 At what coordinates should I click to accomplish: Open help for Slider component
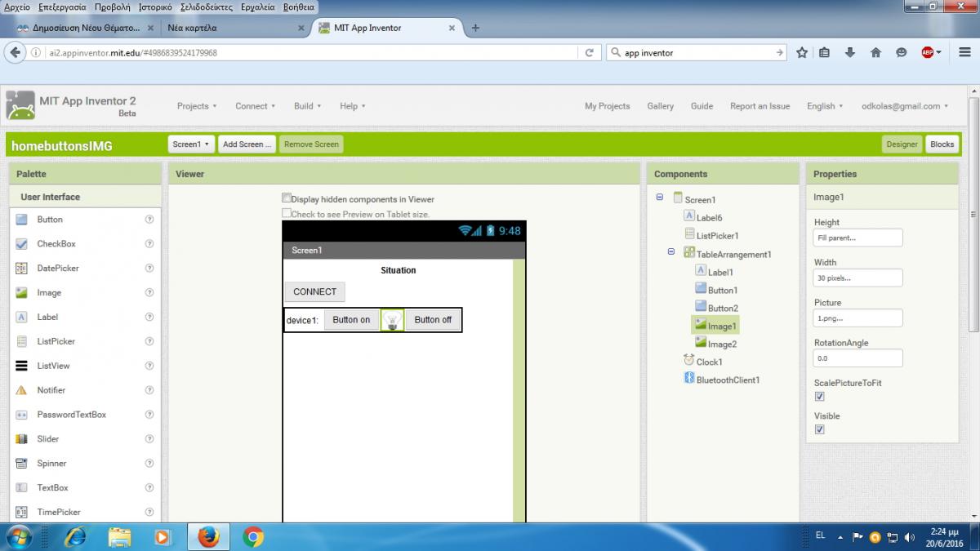[149, 439]
